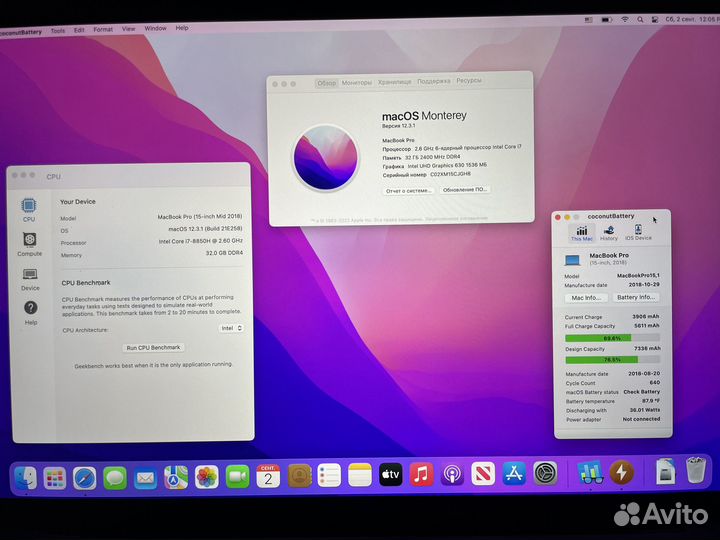Click coconutBattery lightning icon in Dock
720x540 pixels.
pyautogui.click(x=621, y=472)
